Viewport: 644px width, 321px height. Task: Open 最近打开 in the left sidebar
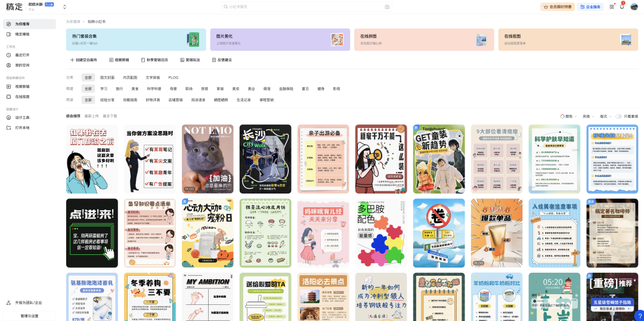pos(22,55)
